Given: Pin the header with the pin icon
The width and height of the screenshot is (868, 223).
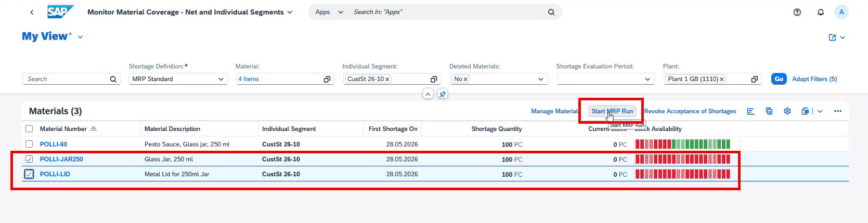Looking at the screenshot, I should (443, 94).
